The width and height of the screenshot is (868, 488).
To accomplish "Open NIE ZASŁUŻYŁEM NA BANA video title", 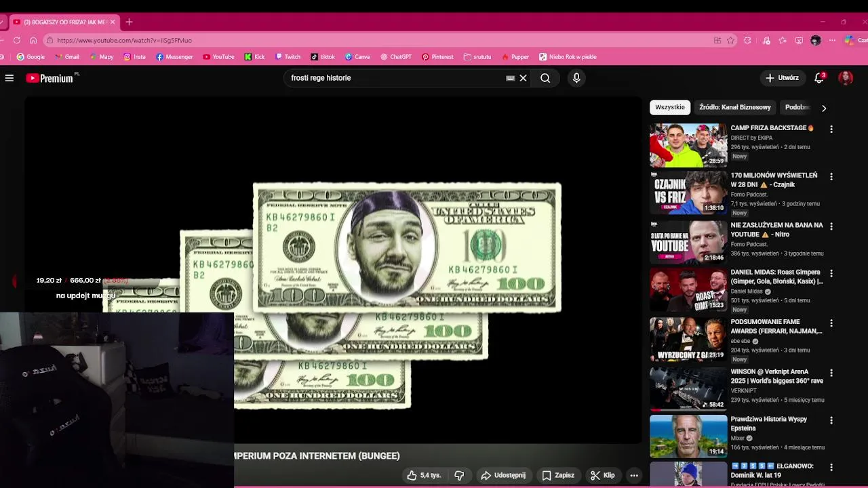I will coord(776,230).
